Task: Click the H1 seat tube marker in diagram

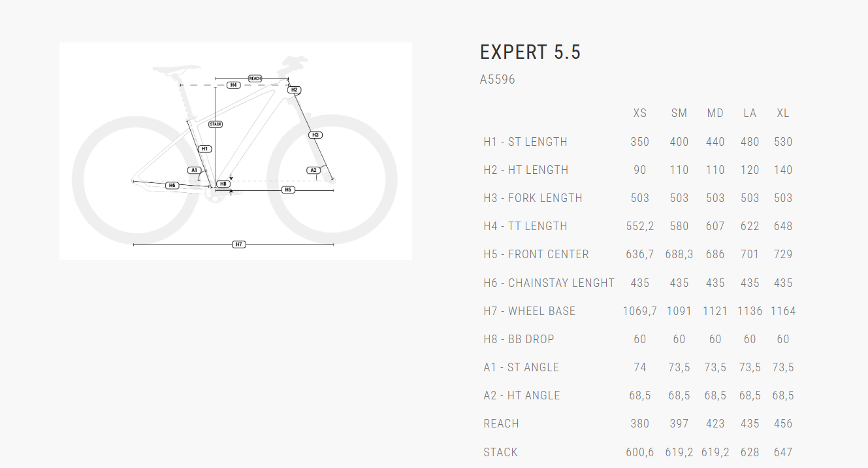Action: 204,149
